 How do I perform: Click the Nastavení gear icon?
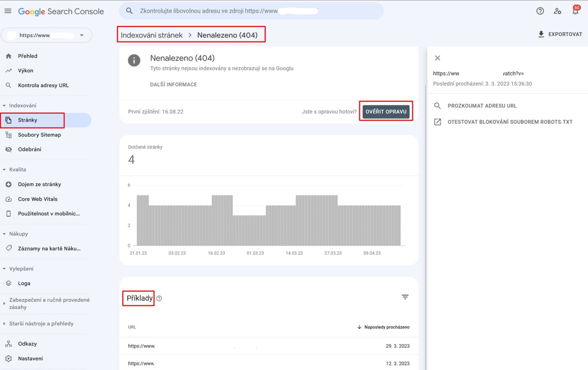click(8, 358)
